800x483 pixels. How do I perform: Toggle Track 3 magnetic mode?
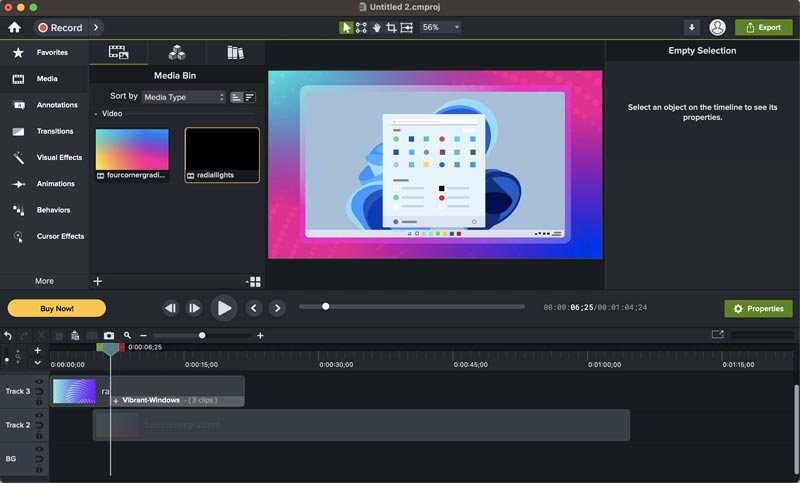pyautogui.click(x=39, y=392)
